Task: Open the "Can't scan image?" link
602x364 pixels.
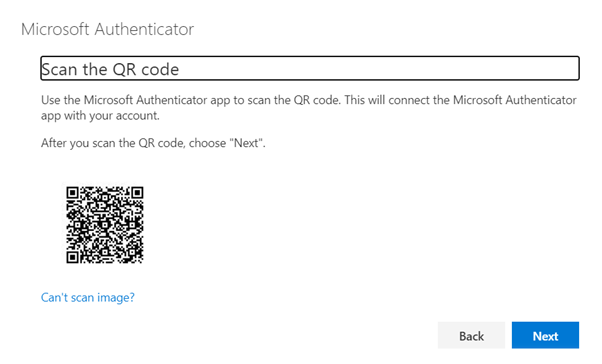Action: [88, 297]
